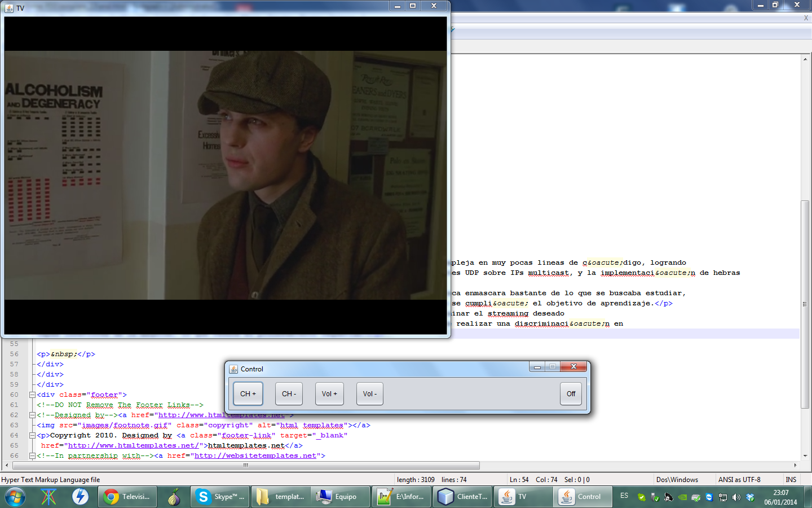The height and width of the screenshot is (508, 812).
Task: Switch to Chrome Televisi... taskbar window
Action: coord(127,497)
